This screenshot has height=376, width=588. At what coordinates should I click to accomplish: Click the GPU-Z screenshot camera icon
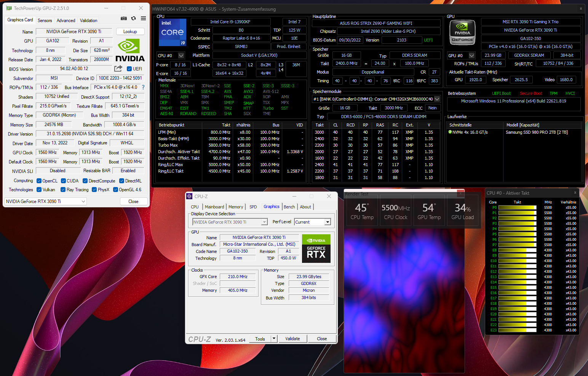[x=124, y=18]
